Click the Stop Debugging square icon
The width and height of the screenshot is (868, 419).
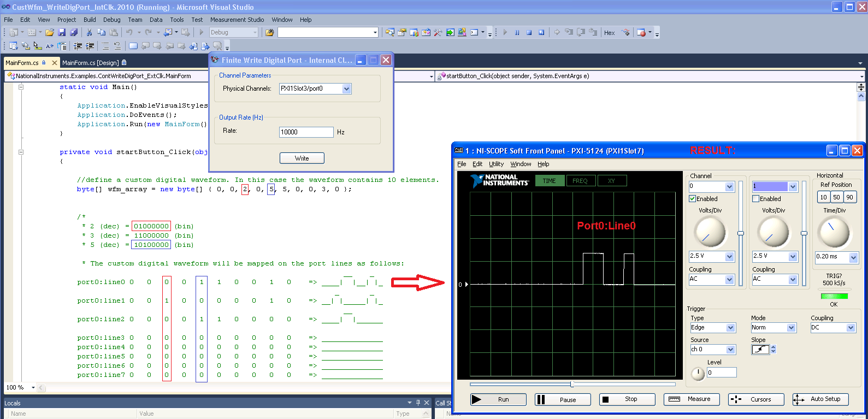[529, 32]
